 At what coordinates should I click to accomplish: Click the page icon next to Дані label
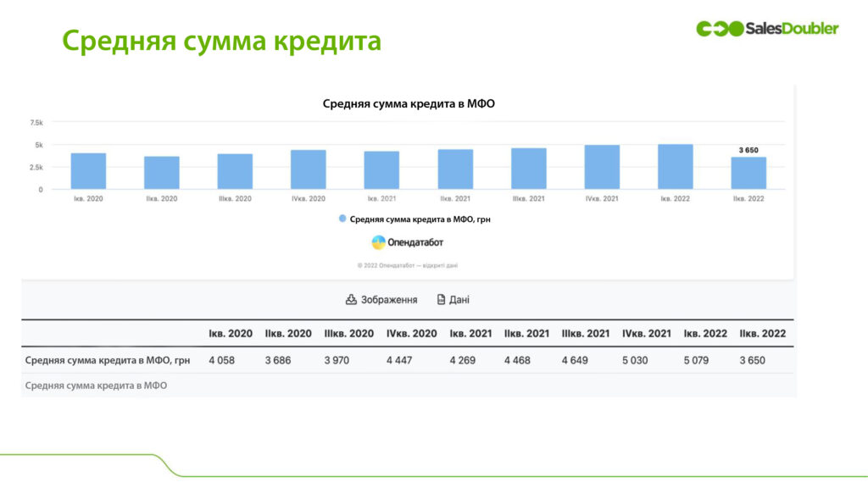pyautogui.click(x=440, y=299)
